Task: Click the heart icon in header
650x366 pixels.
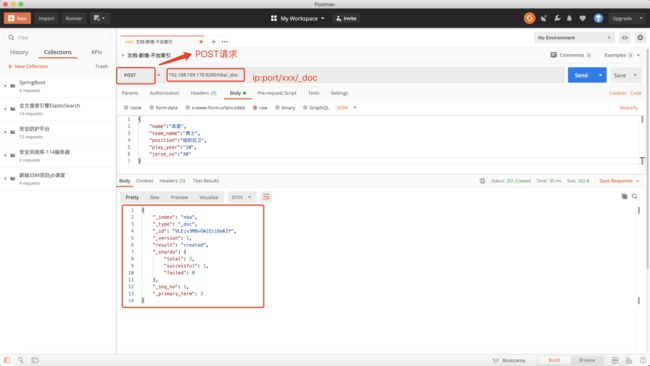Action: tap(582, 18)
